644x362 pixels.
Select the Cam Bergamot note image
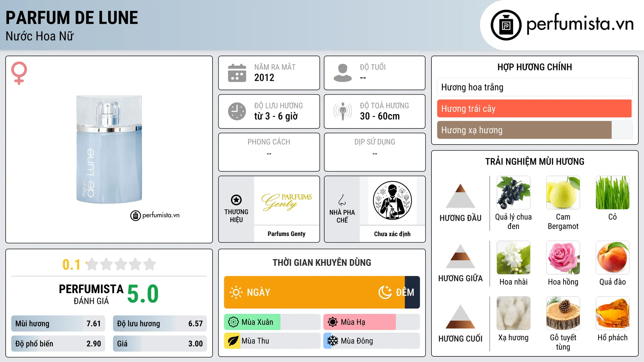pyautogui.click(x=563, y=193)
